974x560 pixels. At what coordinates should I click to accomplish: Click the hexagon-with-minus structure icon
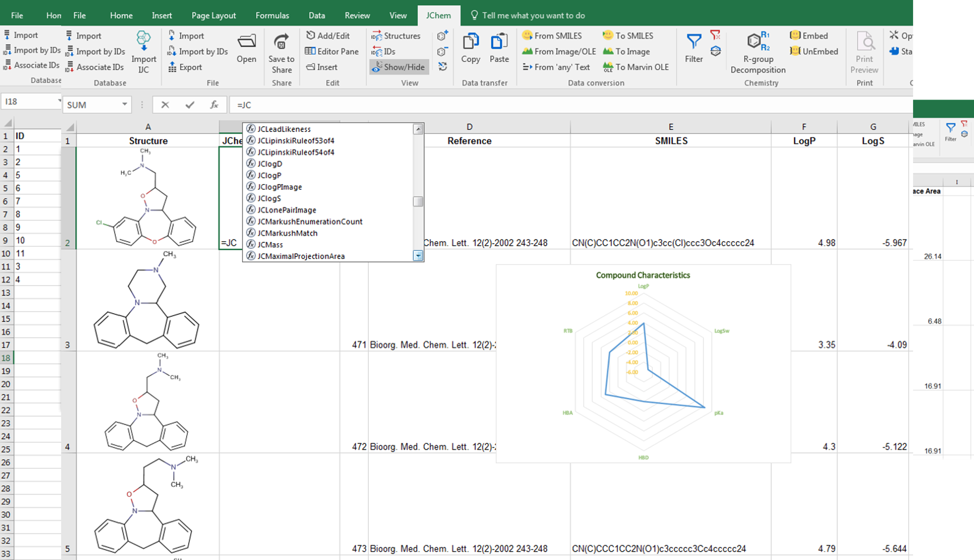pos(443,51)
